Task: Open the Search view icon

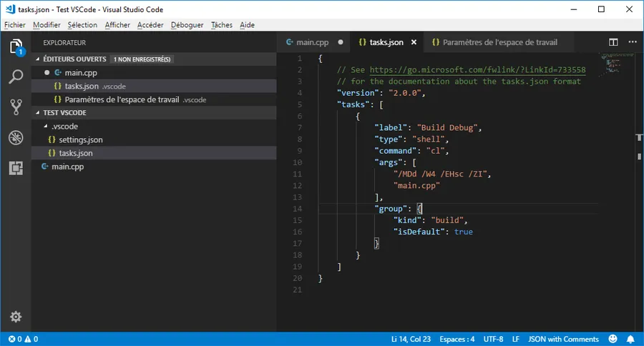Action: pyautogui.click(x=16, y=76)
